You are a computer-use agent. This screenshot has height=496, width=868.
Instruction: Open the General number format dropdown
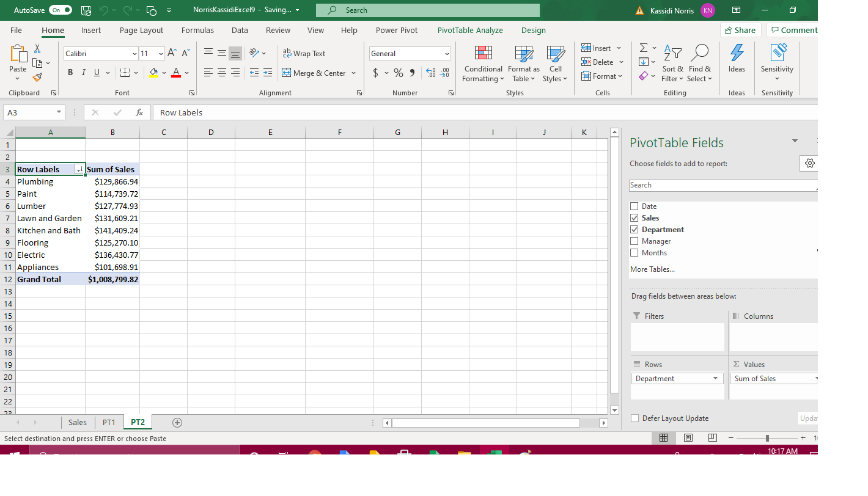(x=447, y=54)
